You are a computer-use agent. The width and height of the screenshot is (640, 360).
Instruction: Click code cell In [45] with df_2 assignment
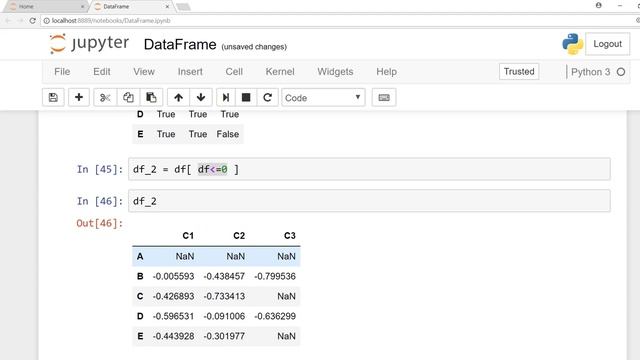point(369,169)
